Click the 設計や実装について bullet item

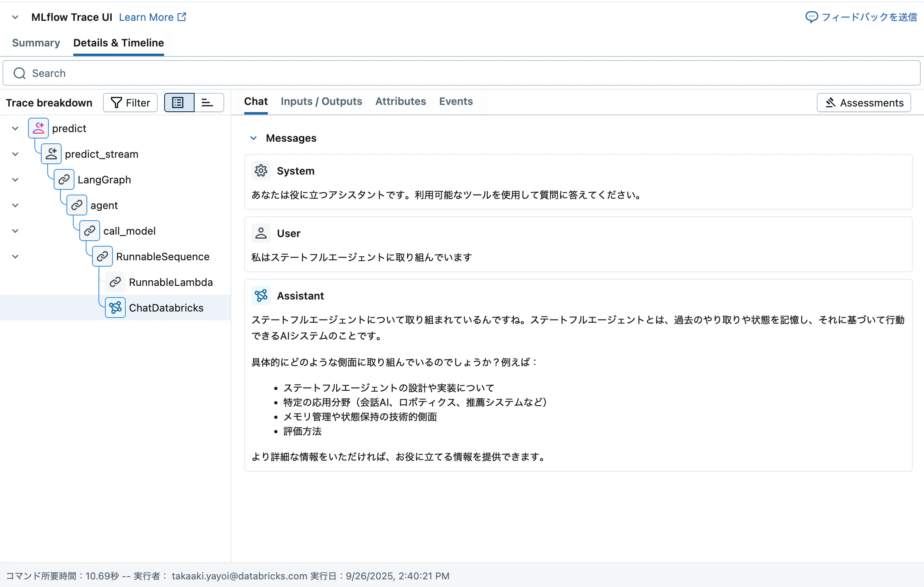click(x=389, y=388)
